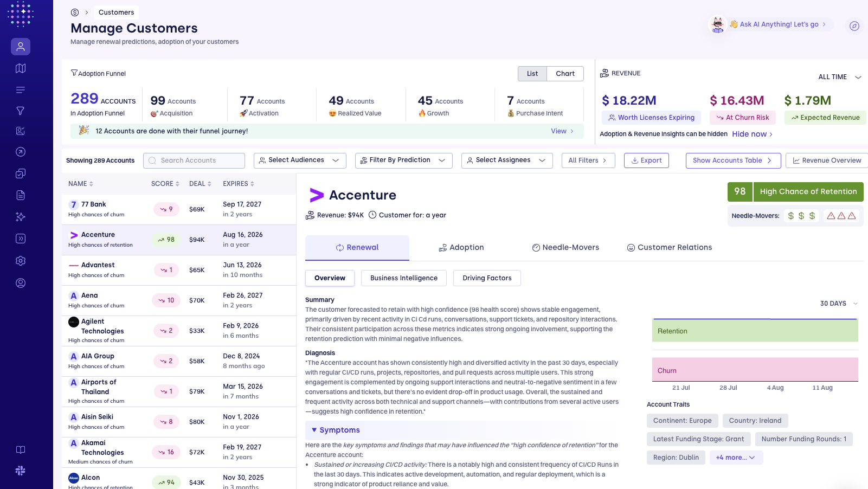The width and height of the screenshot is (868, 489).
Task: Open the Customers person icon in sidebar
Action: click(21, 47)
